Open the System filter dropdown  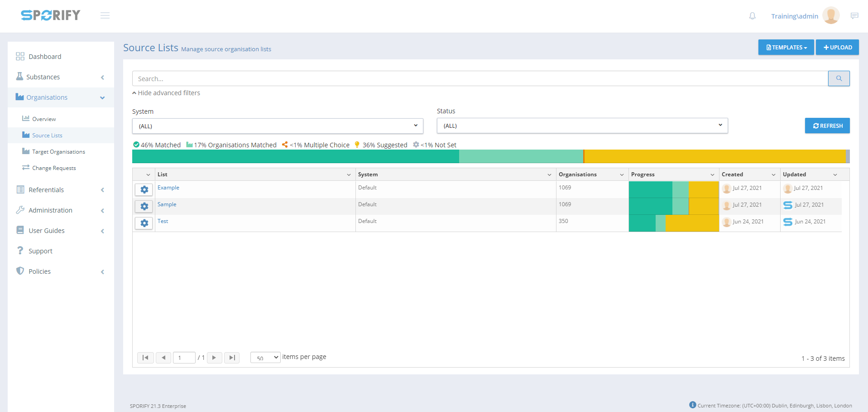[278, 126]
